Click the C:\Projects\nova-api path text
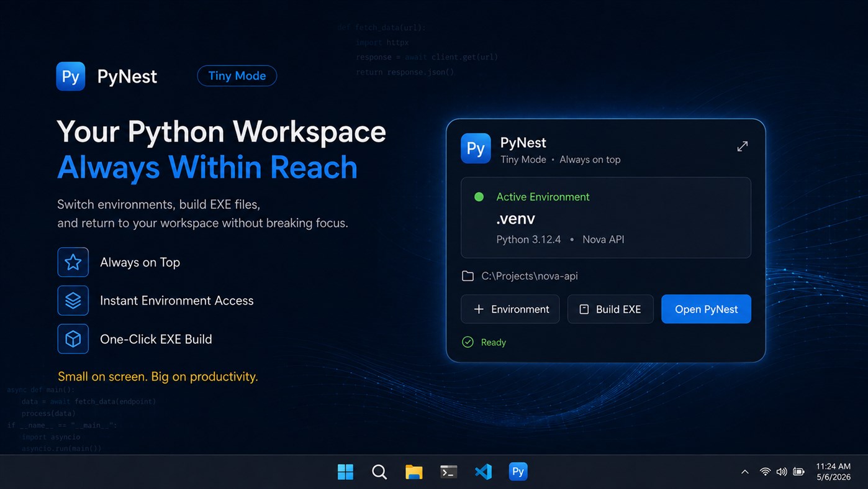The height and width of the screenshot is (489, 868). (x=530, y=276)
